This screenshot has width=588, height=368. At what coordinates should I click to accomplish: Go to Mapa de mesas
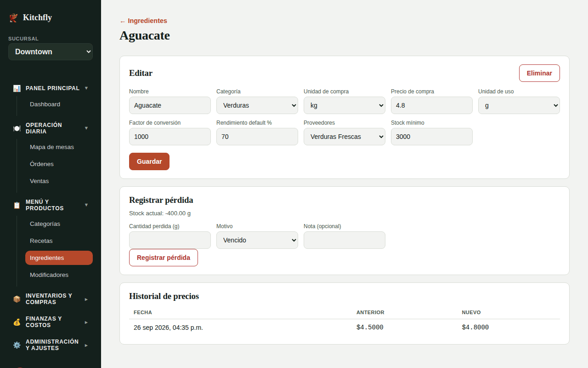[59, 147]
